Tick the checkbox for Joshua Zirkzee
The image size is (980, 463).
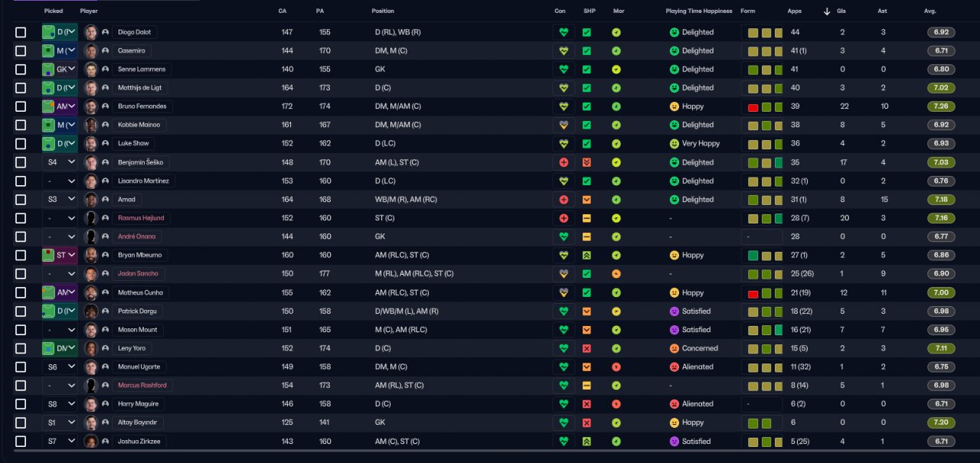[x=21, y=441]
